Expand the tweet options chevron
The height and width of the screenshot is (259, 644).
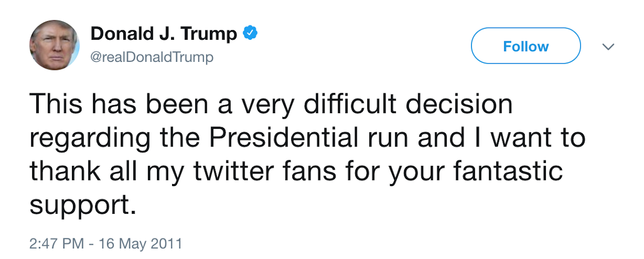point(608,47)
